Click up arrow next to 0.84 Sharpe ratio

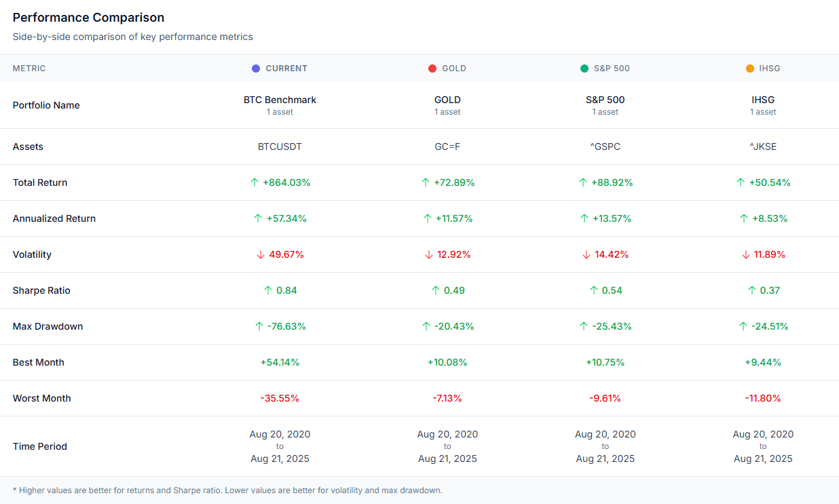tap(268, 290)
